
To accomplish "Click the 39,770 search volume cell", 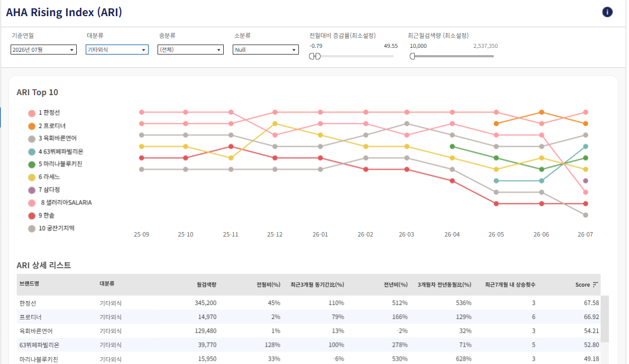I will [x=207, y=345].
